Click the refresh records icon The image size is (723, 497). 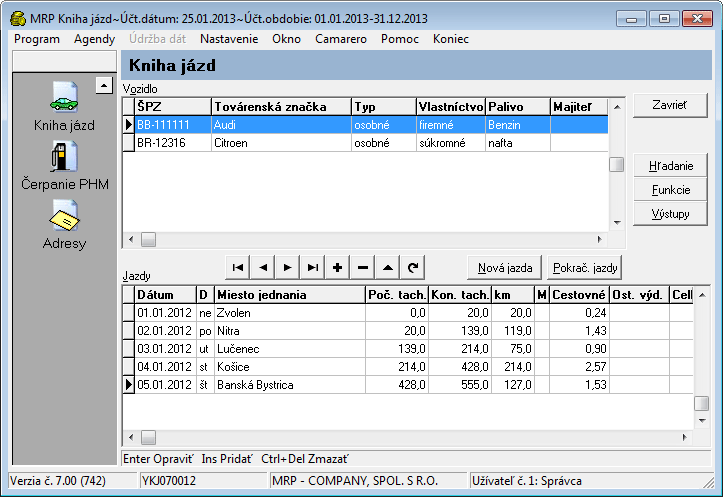point(411,267)
